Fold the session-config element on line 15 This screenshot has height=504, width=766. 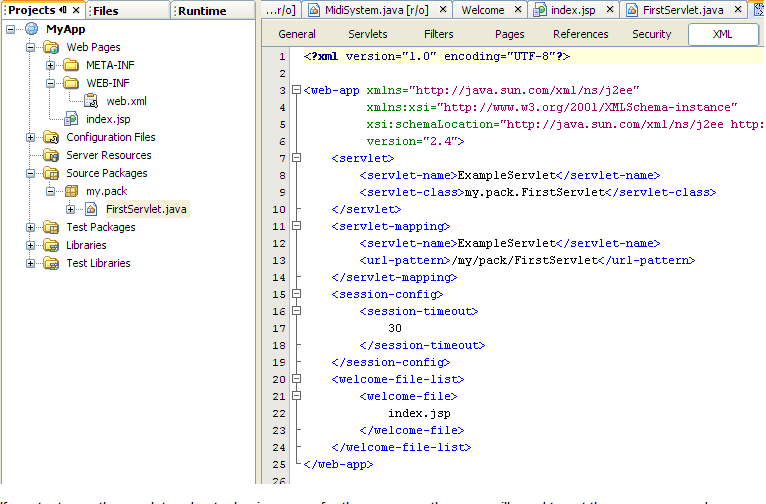pyautogui.click(x=296, y=294)
